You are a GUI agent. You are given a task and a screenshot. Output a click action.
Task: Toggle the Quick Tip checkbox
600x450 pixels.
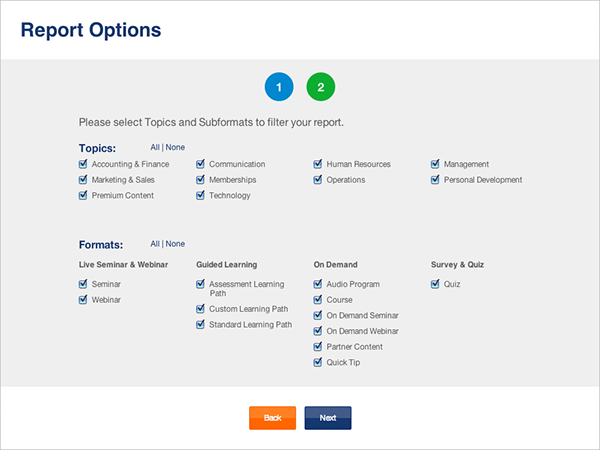pyautogui.click(x=318, y=362)
